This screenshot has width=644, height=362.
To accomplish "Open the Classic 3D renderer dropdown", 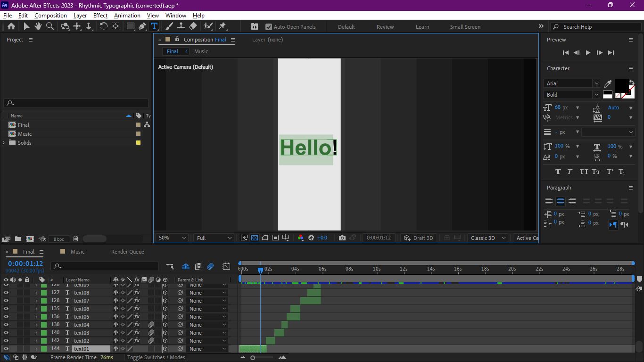I will click(x=487, y=238).
